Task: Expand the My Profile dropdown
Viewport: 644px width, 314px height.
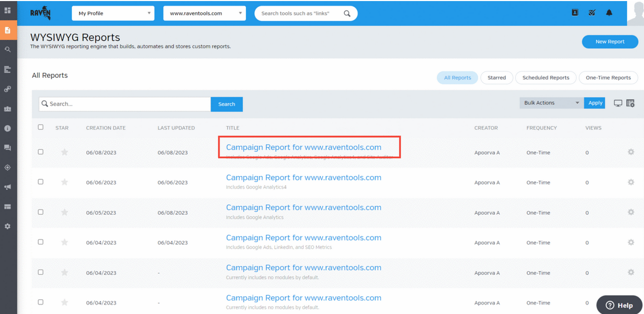Action: [x=113, y=14]
